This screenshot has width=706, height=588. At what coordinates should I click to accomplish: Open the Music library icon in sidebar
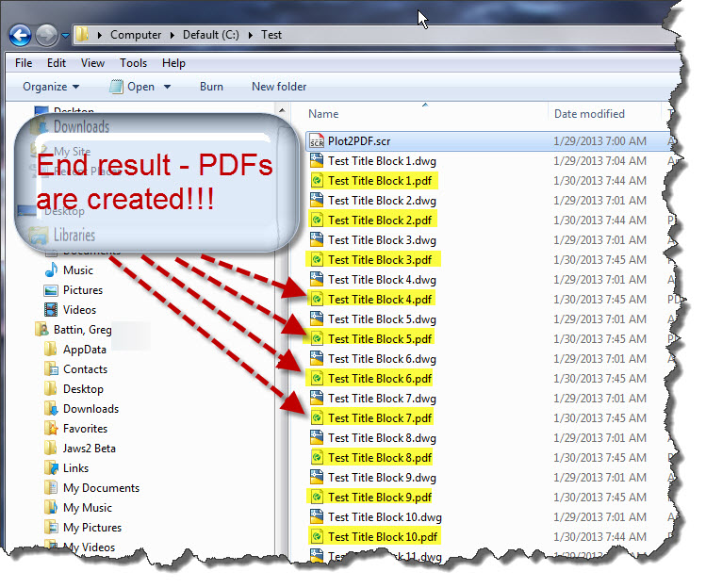click(52, 270)
